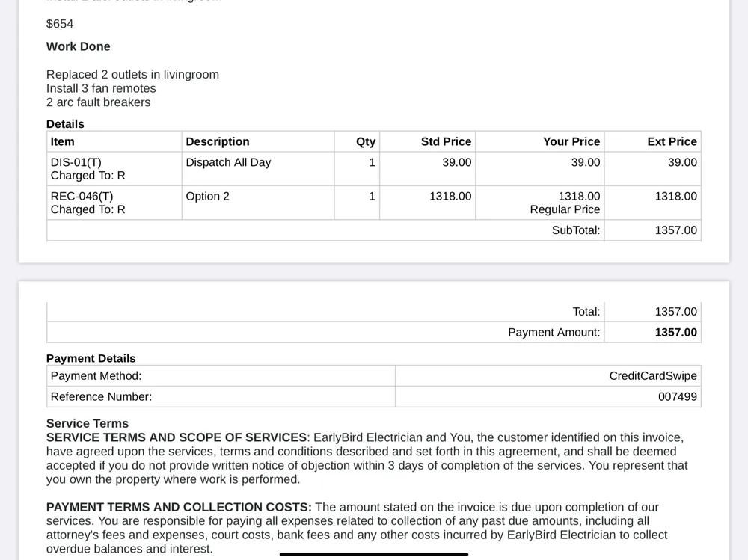Select the REC-046(T) item cell
This screenshot has width=748, height=560.
pos(82,196)
